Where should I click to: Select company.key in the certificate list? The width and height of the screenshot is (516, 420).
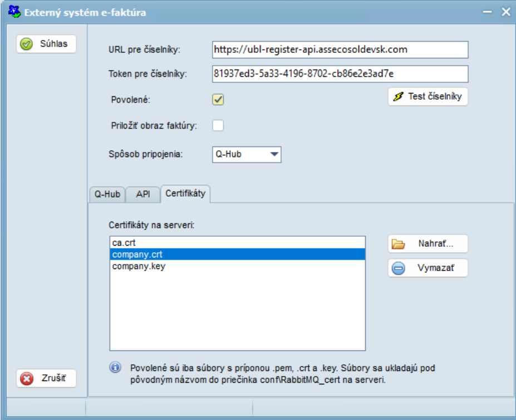click(x=237, y=266)
